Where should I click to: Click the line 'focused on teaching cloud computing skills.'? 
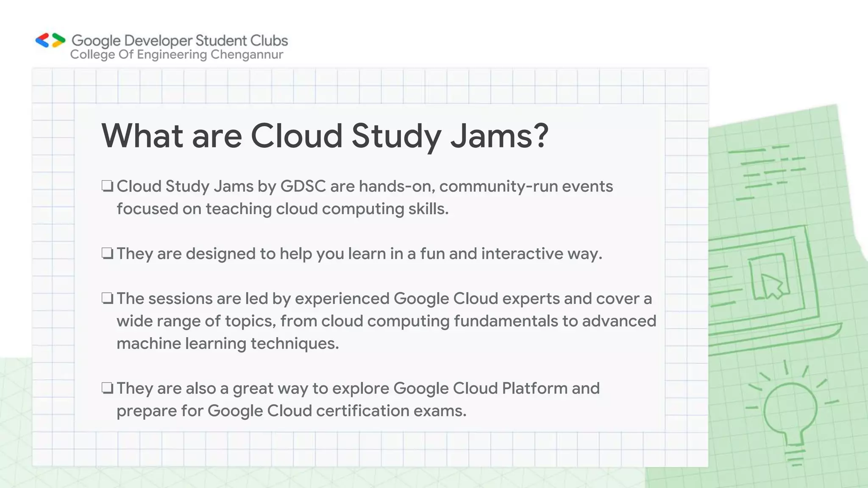tap(283, 209)
